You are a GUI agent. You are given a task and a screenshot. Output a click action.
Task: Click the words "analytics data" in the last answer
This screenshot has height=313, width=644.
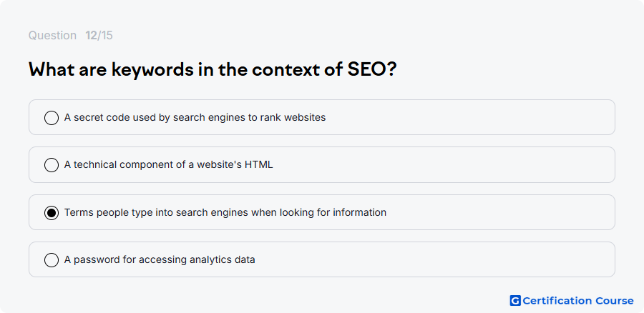(x=223, y=259)
